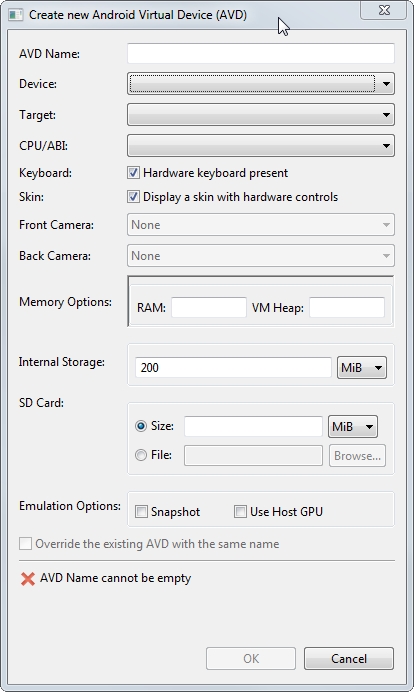Toggle Display a skin with hardware controls
414x692 pixels.
point(133,197)
